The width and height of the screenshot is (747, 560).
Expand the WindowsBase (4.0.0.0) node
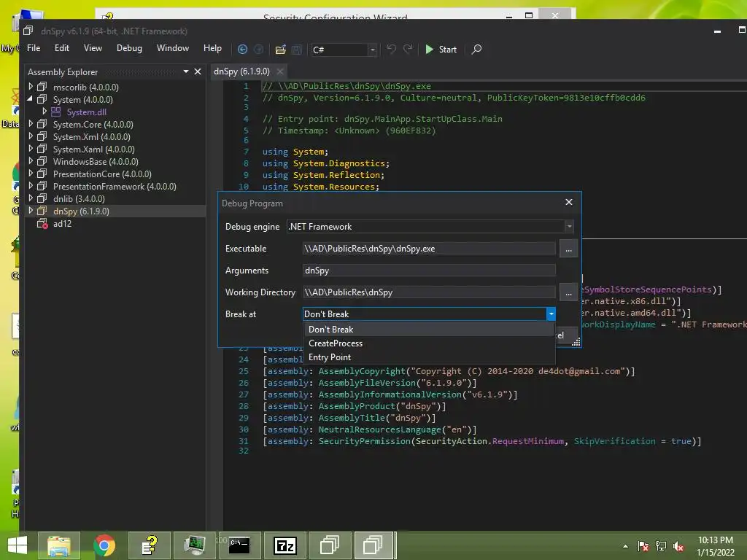pyautogui.click(x=31, y=161)
